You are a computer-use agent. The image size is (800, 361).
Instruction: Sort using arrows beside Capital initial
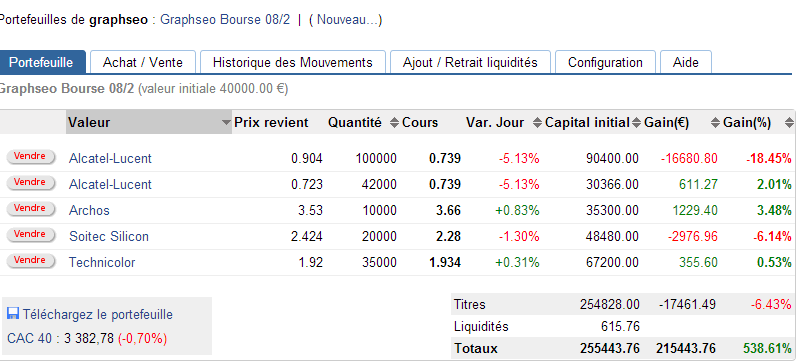(x=636, y=122)
